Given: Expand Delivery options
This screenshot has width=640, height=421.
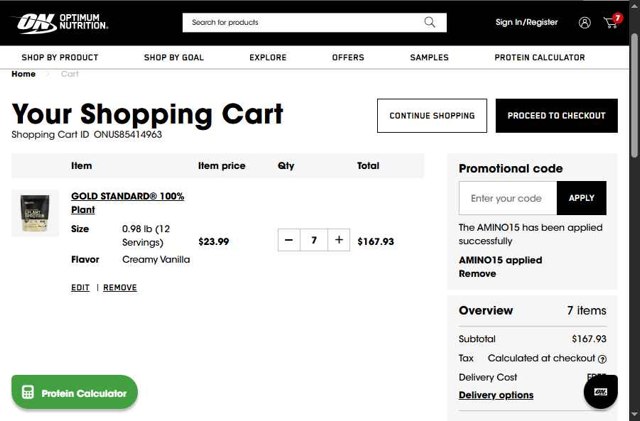Looking at the screenshot, I should point(496,395).
